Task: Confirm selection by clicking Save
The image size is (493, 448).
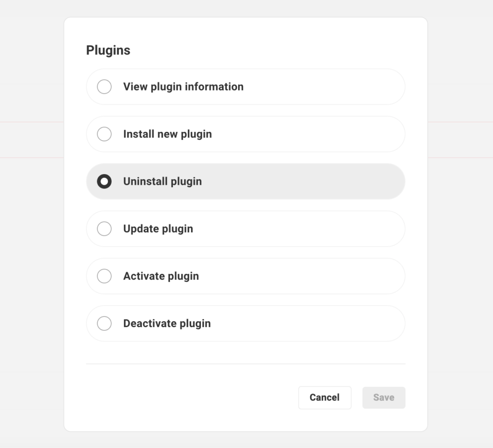Action: pos(384,397)
